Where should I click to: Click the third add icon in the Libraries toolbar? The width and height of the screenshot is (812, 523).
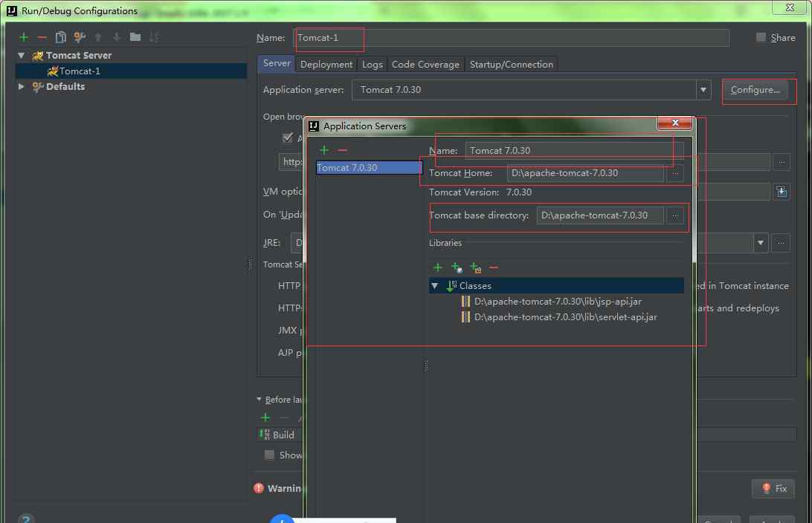475,267
